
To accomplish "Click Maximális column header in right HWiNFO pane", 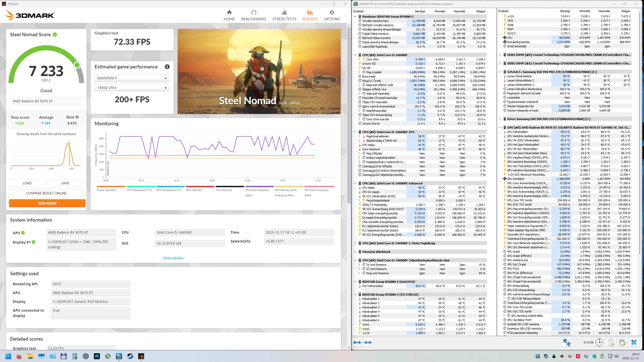I will click(604, 11).
